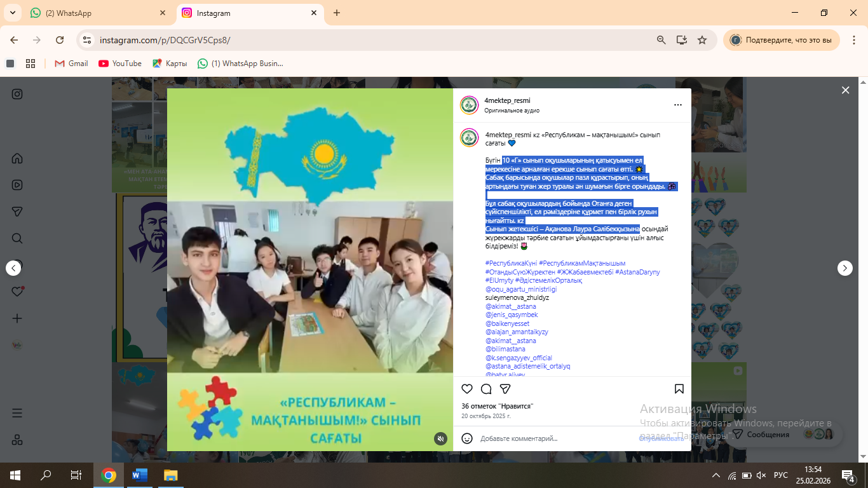The image size is (868, 488).
Task: Click #РеспубликаКүні hashtag link
Action: point(510,263)
